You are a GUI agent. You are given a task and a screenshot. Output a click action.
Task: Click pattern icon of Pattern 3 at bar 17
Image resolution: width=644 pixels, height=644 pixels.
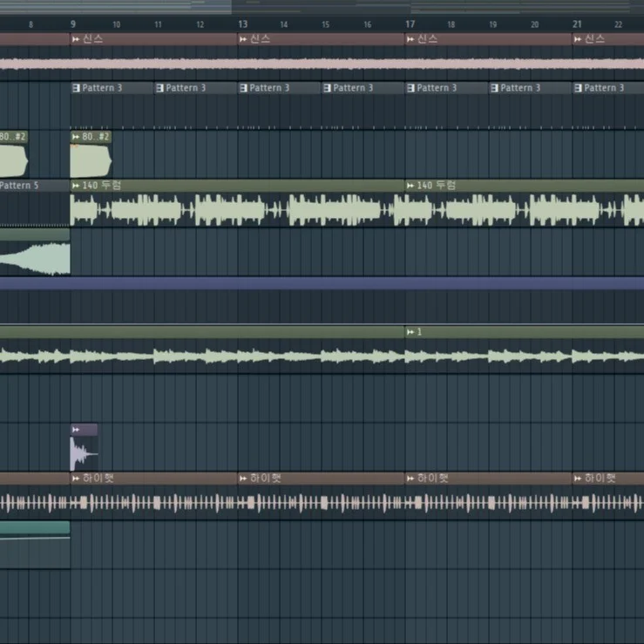tap(411, 88)
